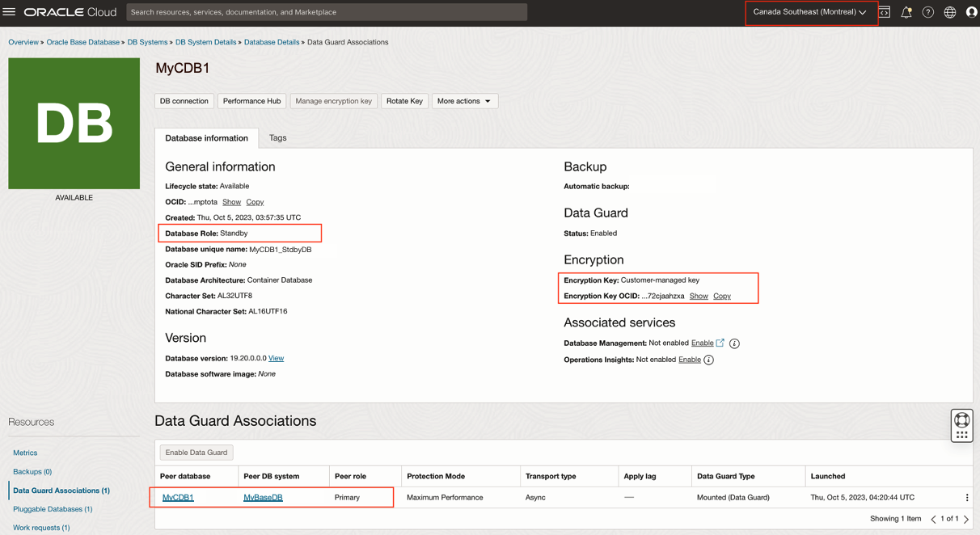Click the search resources input field

(x=327, y=12)
